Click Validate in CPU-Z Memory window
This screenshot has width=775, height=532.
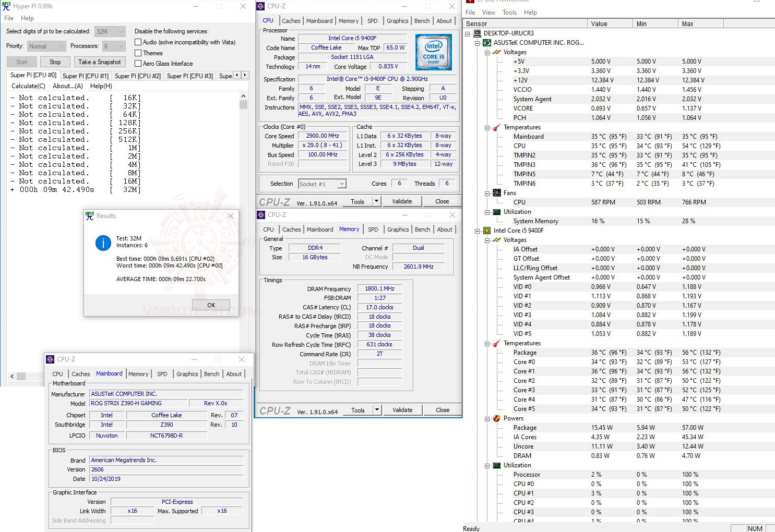tap(402, 410)
